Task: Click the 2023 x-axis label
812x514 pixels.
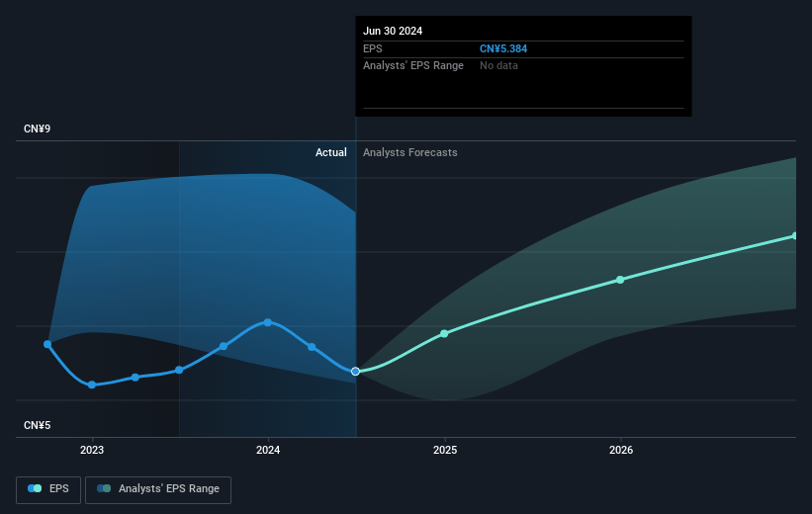Action: coord(92,450)
